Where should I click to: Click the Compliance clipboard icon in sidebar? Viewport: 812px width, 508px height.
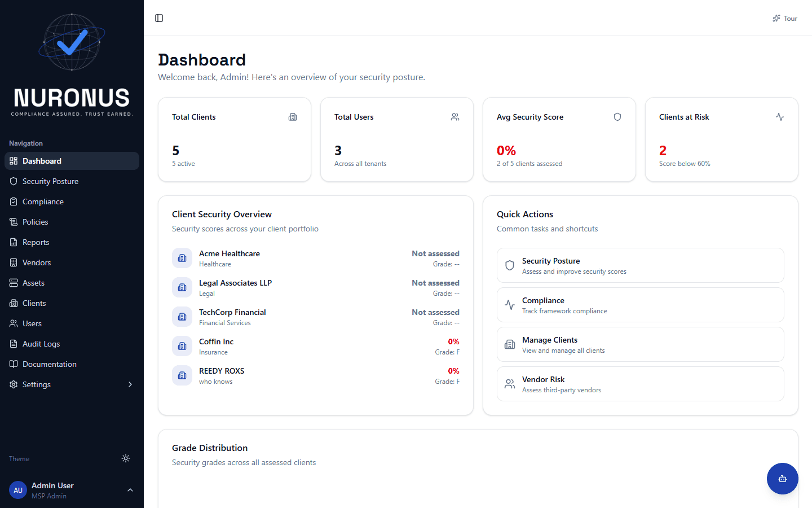click(x=14, y=202)
